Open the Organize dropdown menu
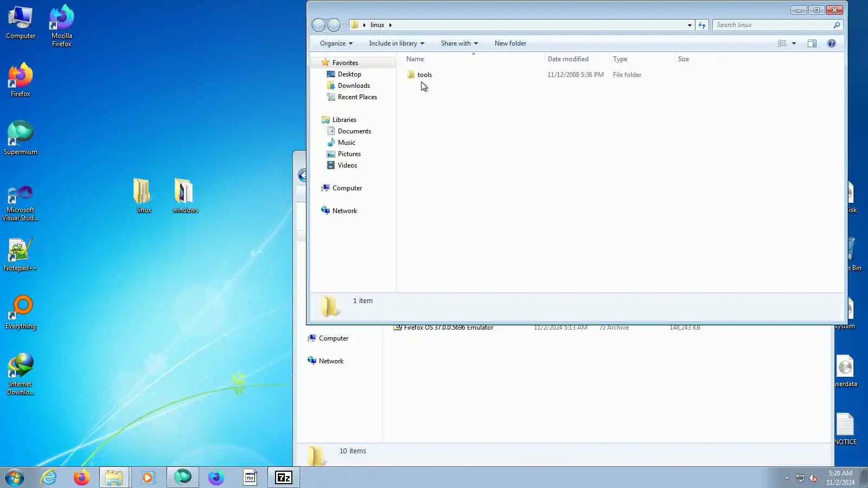Viewport: 868px width, 488px height. 336,43
